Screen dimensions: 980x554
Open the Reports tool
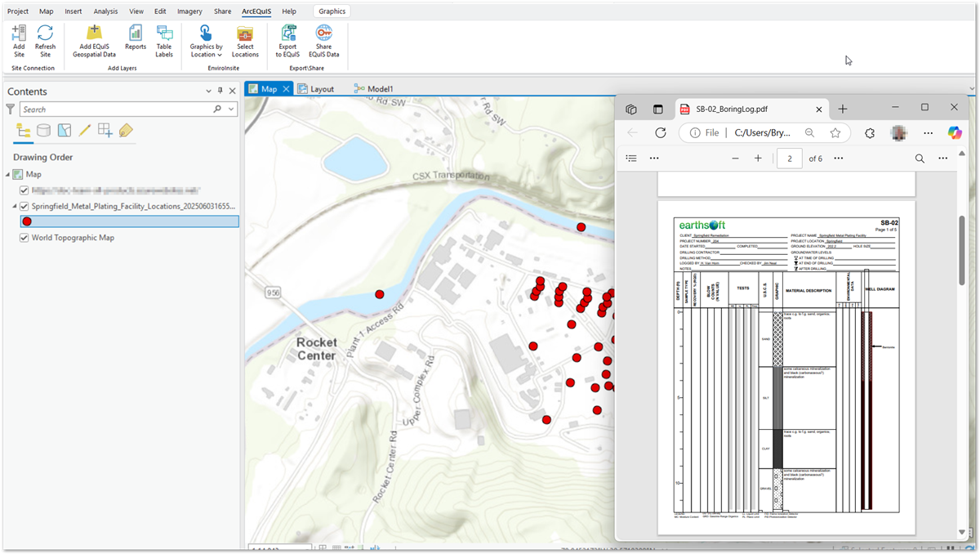[136, 39]
